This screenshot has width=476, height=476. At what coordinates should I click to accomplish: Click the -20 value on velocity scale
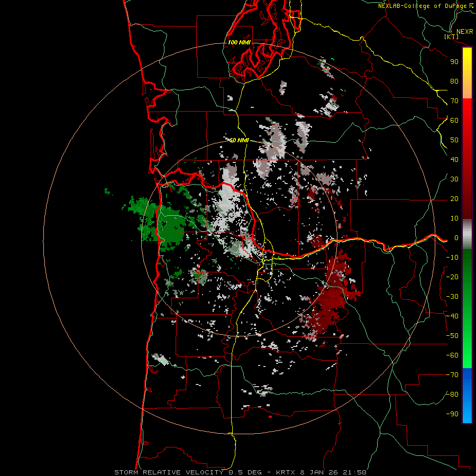click(x=452, y=277)
